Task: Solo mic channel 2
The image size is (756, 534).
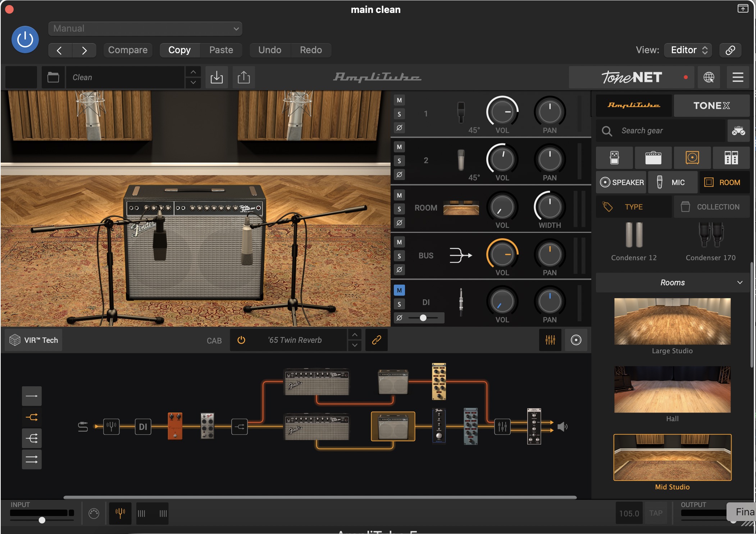Action: point(399,161)
